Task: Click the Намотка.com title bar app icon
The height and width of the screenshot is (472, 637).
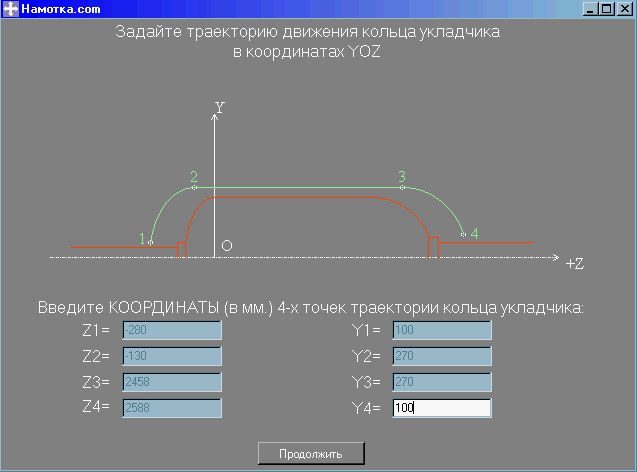Action: 11,9
